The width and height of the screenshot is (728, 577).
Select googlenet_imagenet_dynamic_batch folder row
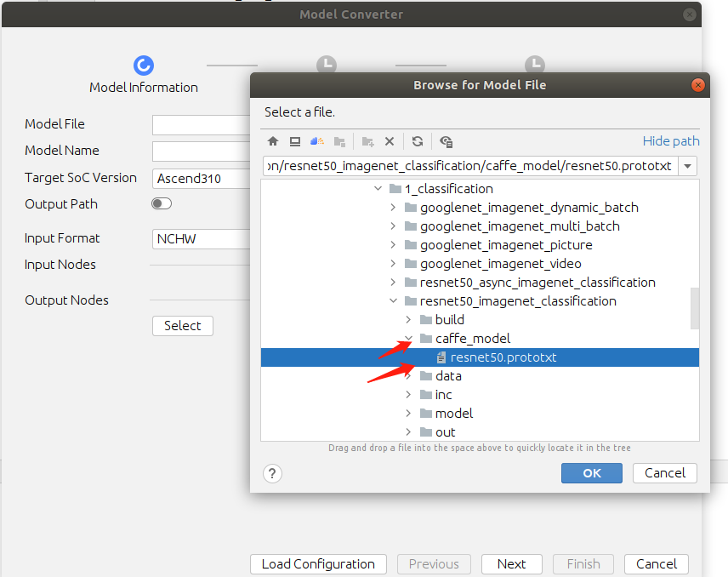pos(480,207)
